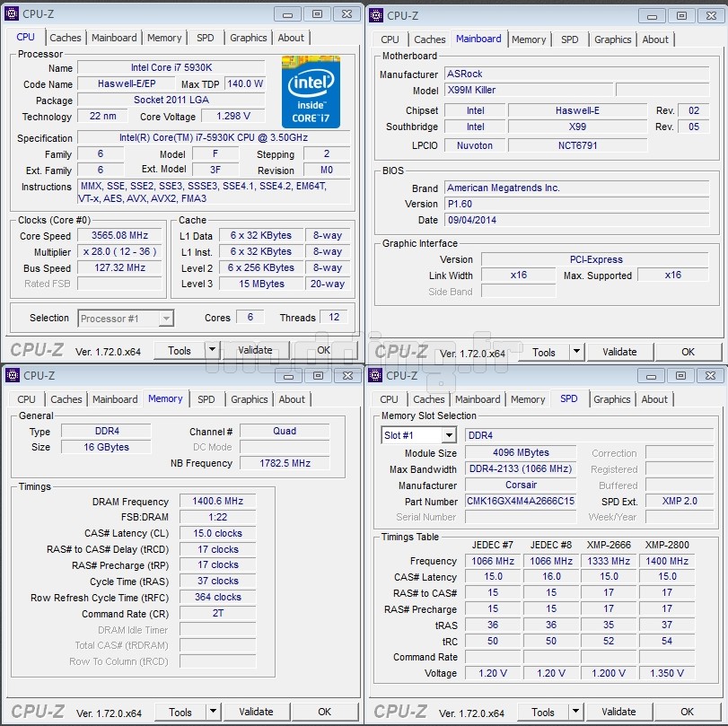Click the SPD Ext. value XMP 2.0

point(680,501)
